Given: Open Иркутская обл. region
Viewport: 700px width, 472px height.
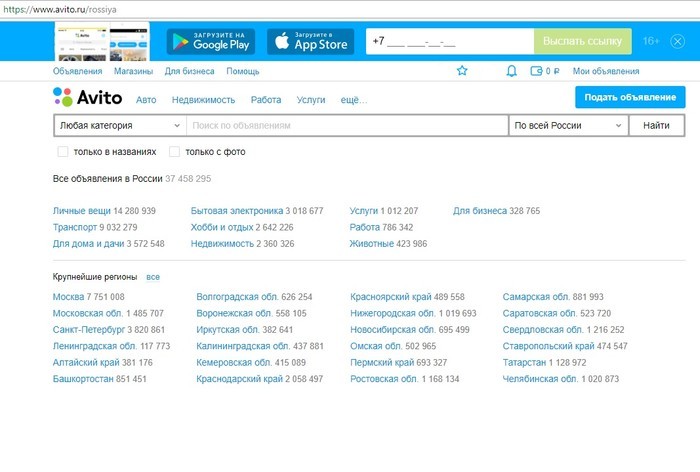Looking at the screenshot, I should pyautogui.click(x=228, y=330).
